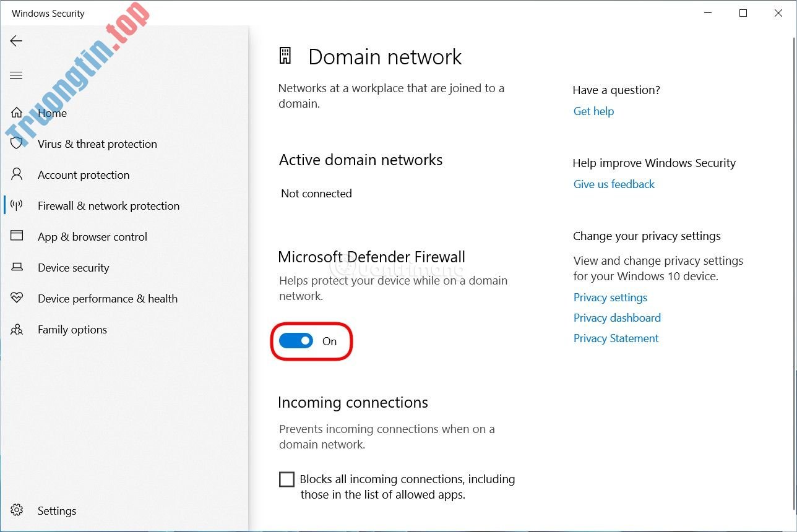This screenshot has width=797, height=532.
Task: Open Settings using the gear icon
Action: tap(17, 510)
